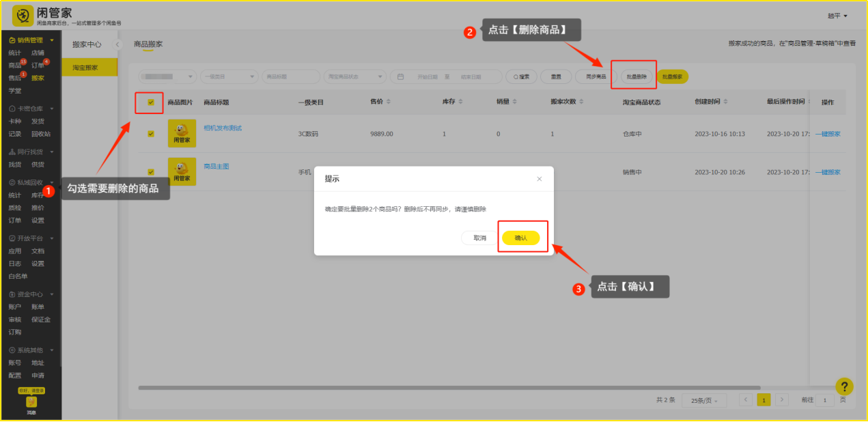Open the yellow help question mark
The image size is (868, 422).
(844, 386)
